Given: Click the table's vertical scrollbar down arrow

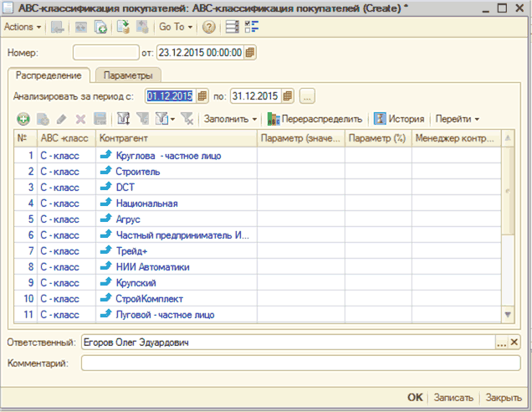Looking at the screenshot, I should point(507,314).
